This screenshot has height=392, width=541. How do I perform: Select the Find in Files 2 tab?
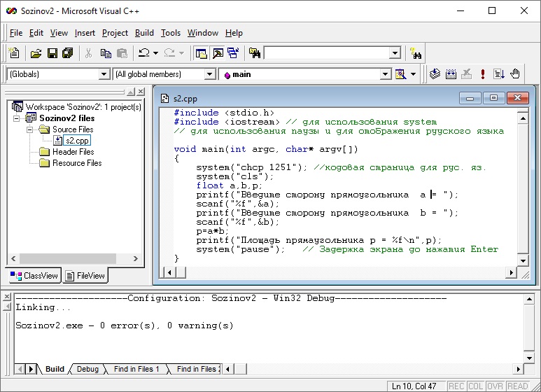(197, 369)
